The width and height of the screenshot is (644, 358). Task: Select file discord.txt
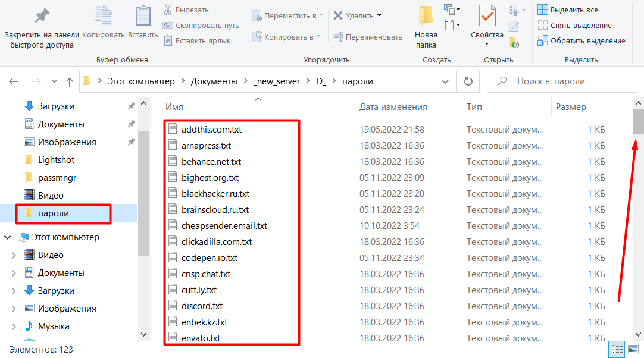tap(202, 306)
